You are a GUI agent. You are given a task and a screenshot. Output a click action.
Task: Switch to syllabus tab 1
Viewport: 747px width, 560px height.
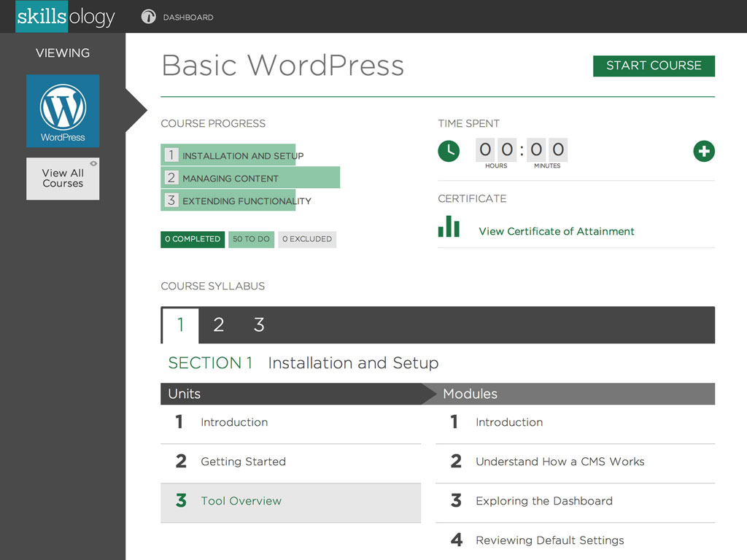180,325
